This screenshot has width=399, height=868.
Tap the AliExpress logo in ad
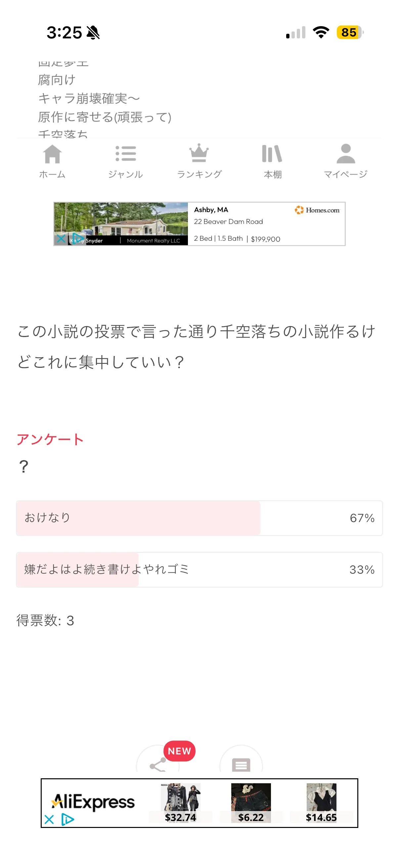tap(94, 801)
